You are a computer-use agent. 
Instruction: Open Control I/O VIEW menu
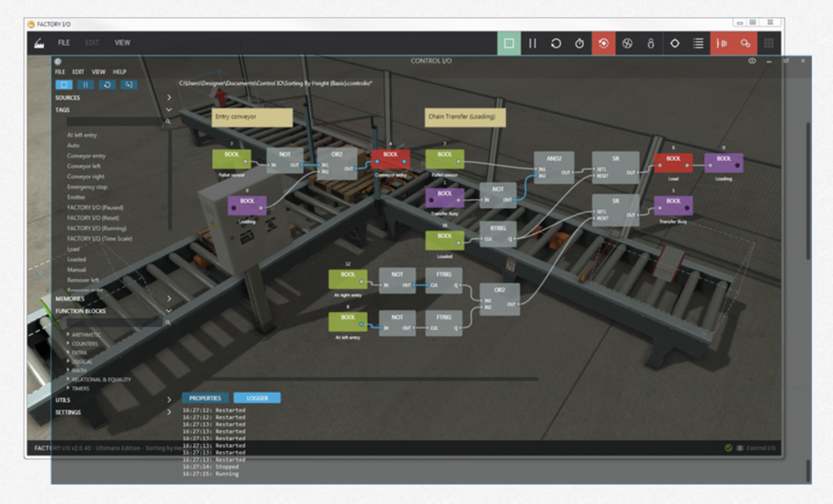(98, 72)
